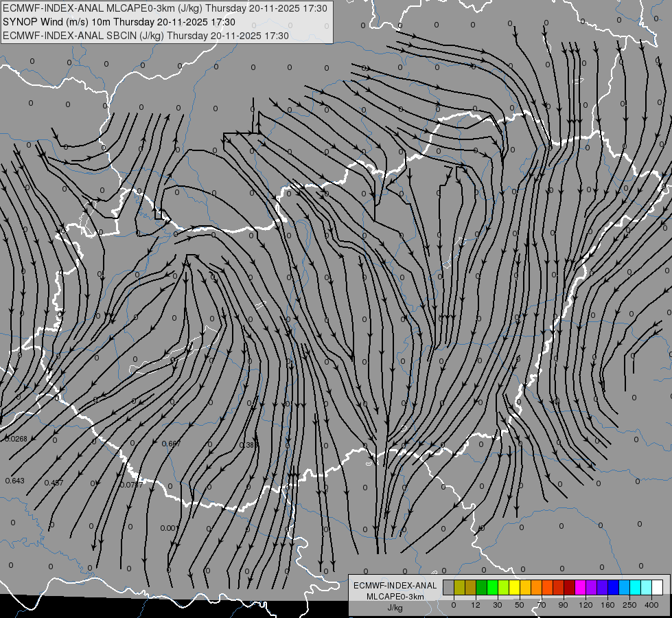Click the gray legend swatch below 0
Viewport: 672px width, 618px height.
click(x=449, y=587)
